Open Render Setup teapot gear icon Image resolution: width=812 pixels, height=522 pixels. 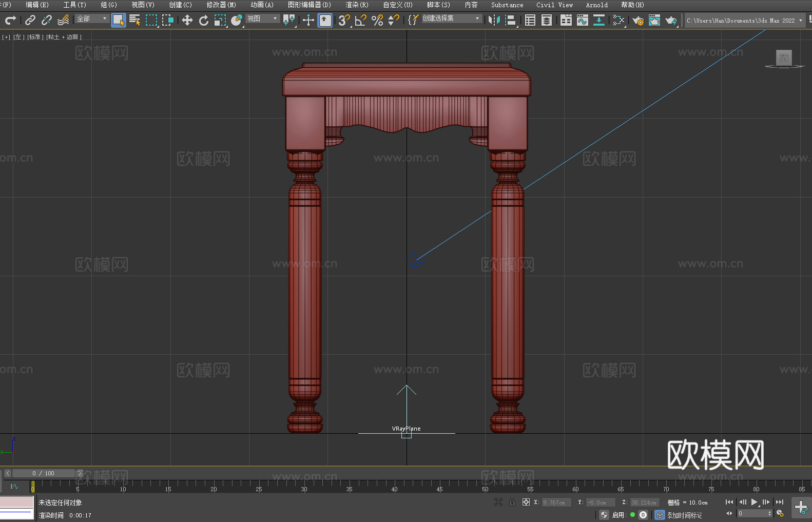point(638,20)
